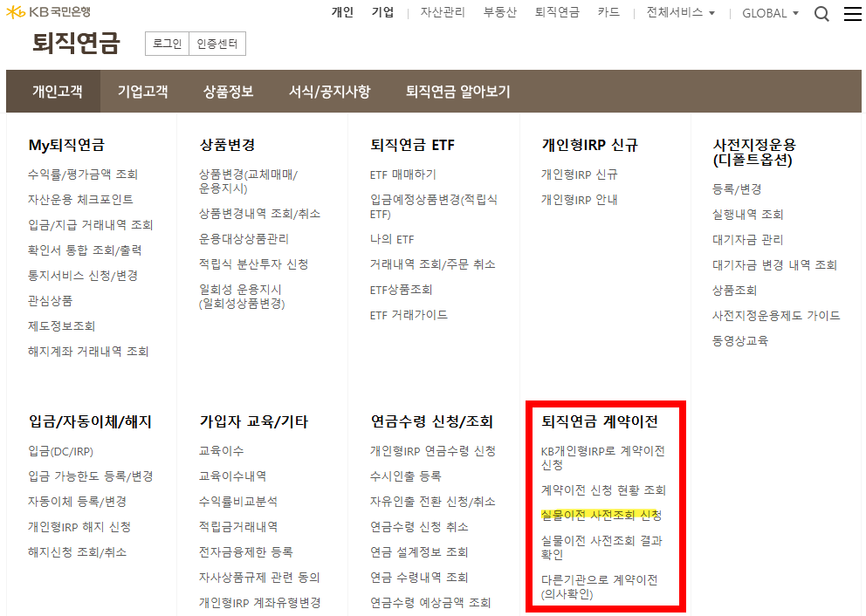Open 통지서비스 신청/변경
This screenshot has height=616, width=866.
pyautogui.click(x=83, y=276)
